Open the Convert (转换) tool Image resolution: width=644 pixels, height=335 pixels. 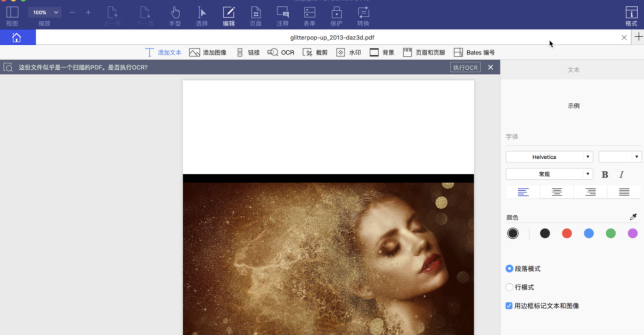(x=363, y=15)
